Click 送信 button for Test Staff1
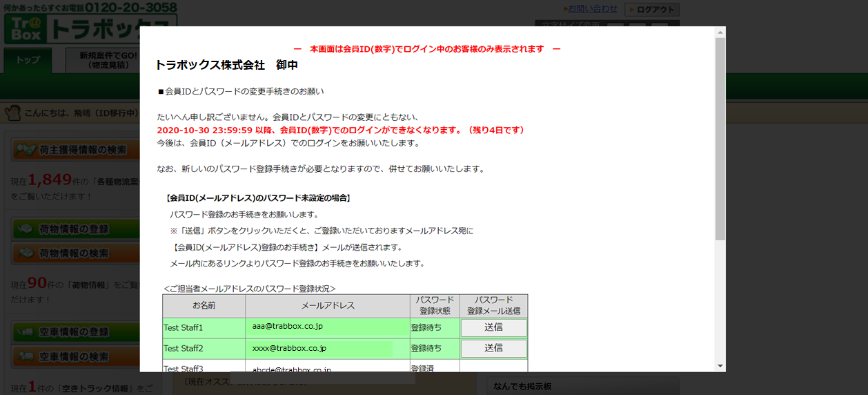Image resolution: width=868 pixels, height=395 pixels. 493,327
